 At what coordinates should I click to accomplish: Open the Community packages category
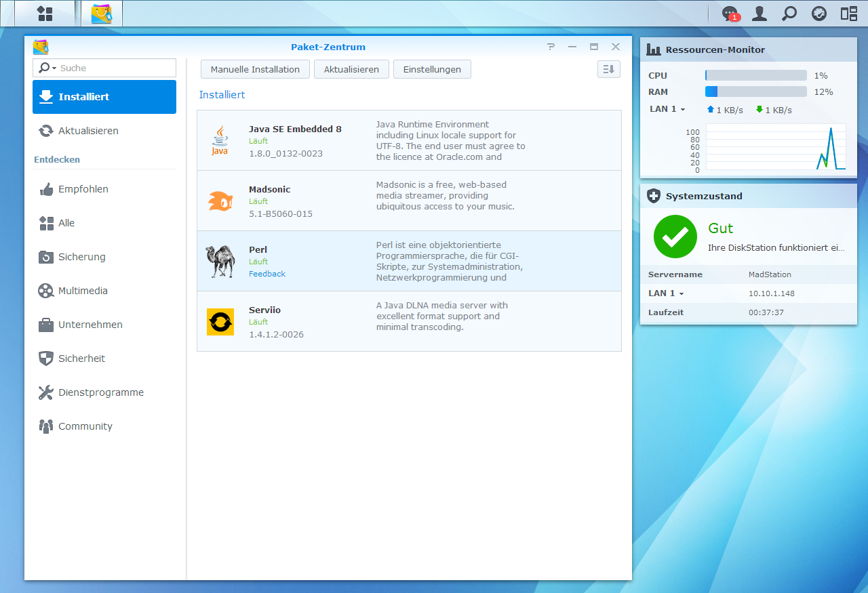point(85,426)
